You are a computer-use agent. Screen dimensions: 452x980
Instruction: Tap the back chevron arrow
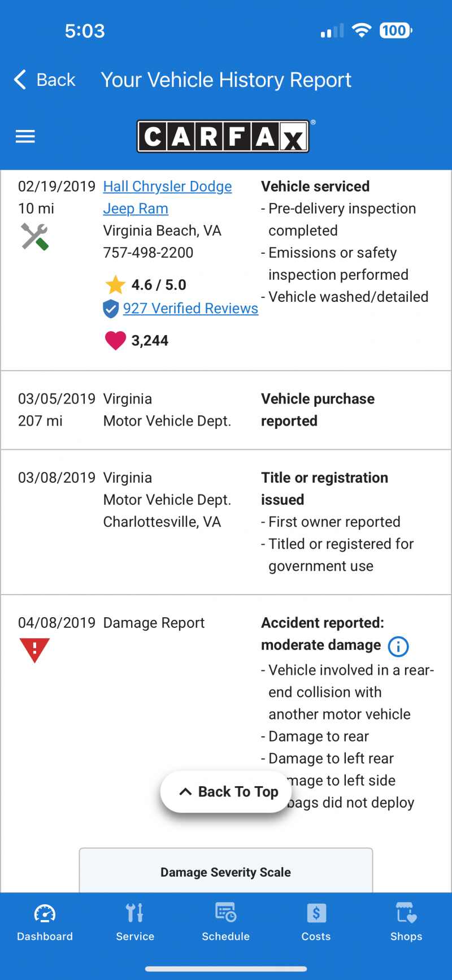pos(20,80)
